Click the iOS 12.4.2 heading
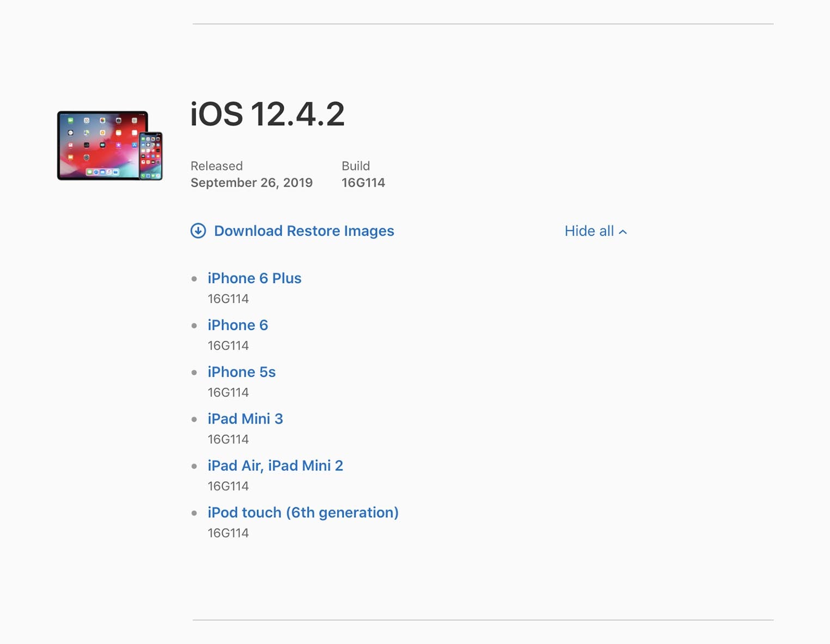Screen dimensions: 830x644 [x=266, y=114]
